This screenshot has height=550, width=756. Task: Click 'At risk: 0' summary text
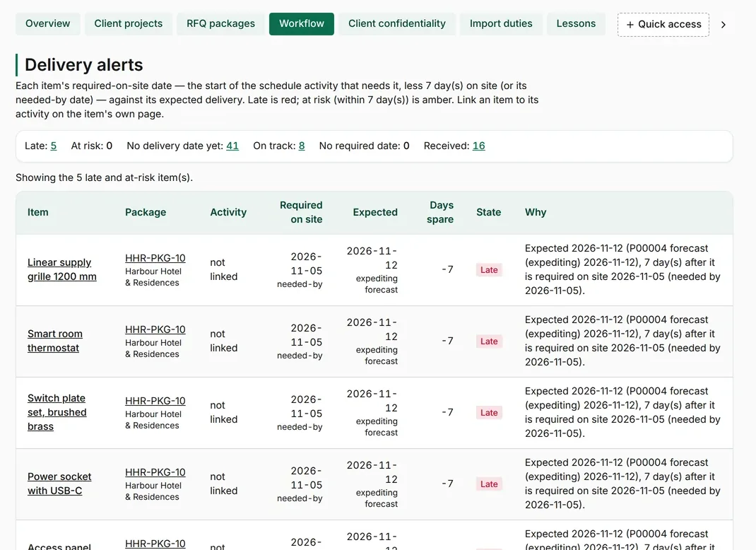pos(92,146)
